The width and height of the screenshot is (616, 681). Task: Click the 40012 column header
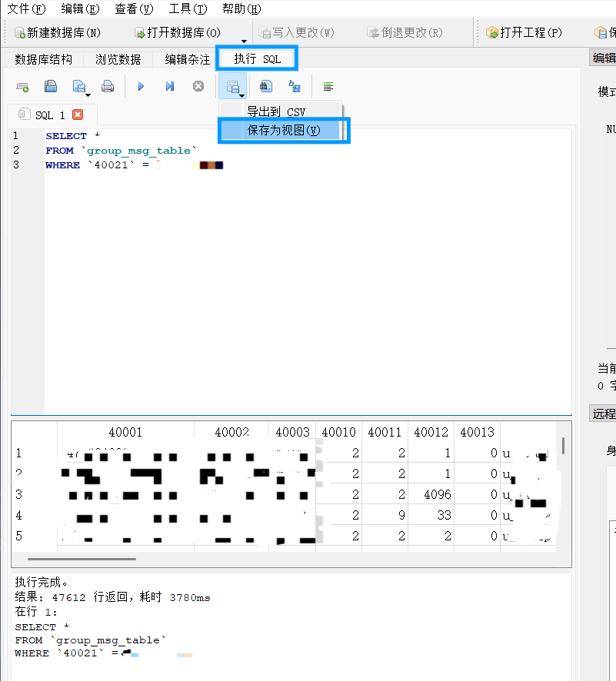[431, 432]
